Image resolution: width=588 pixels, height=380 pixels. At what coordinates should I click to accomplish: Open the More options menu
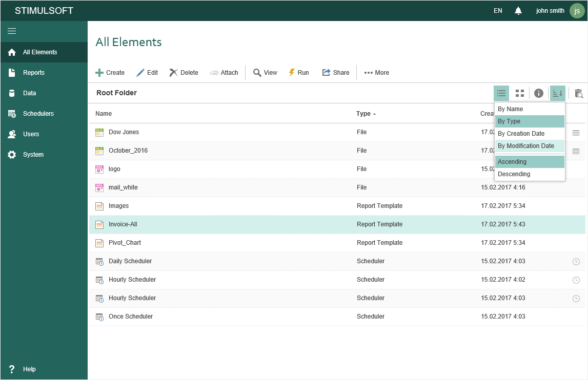tap(376, 73)
